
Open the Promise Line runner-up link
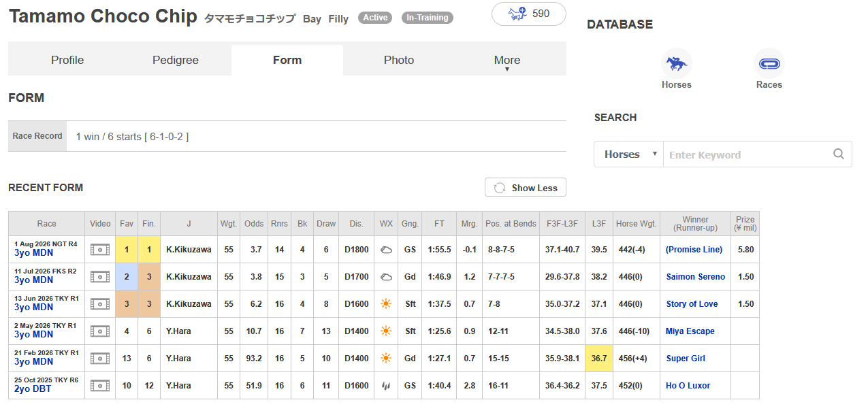pos(694,250)
